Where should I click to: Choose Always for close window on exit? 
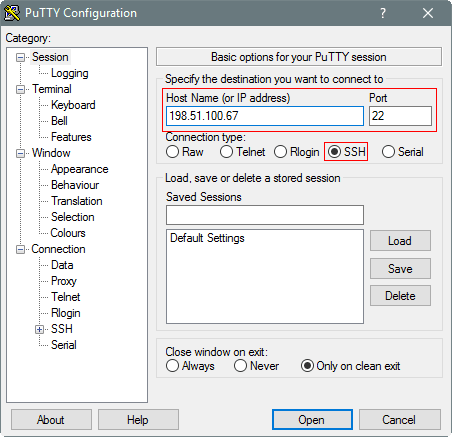pos(190,366)
